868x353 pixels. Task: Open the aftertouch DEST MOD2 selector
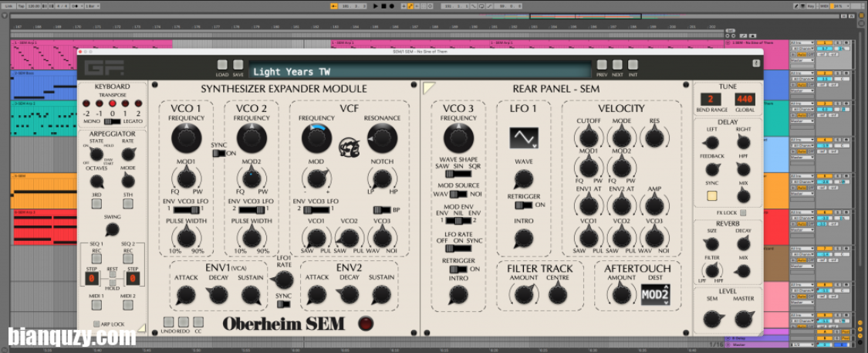pos(655,295)
